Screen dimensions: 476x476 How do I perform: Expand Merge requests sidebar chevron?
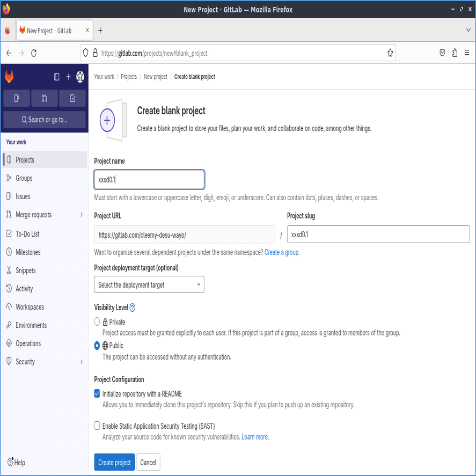point(82,215)
